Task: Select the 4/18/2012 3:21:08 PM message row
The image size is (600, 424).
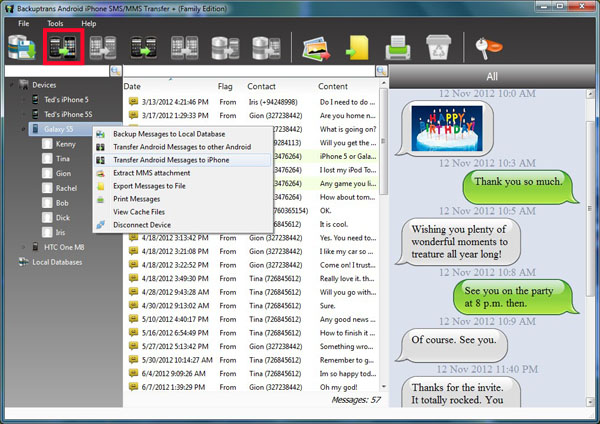Action: [252, 251]
